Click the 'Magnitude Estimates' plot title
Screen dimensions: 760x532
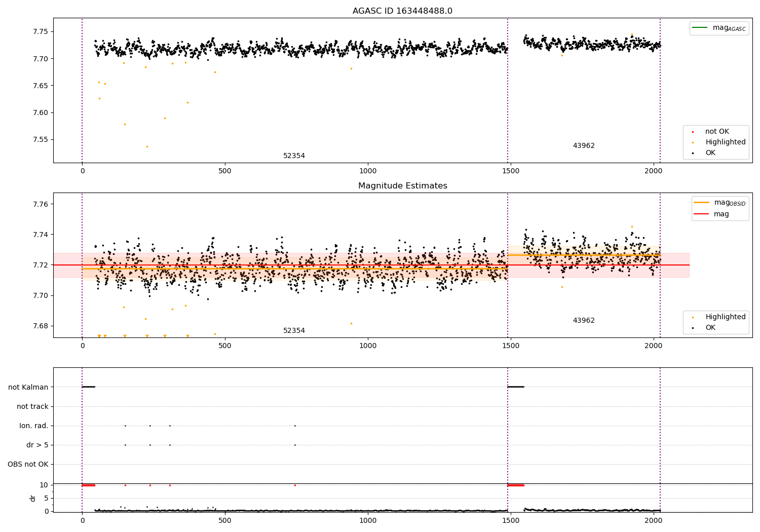pos(402,186)
